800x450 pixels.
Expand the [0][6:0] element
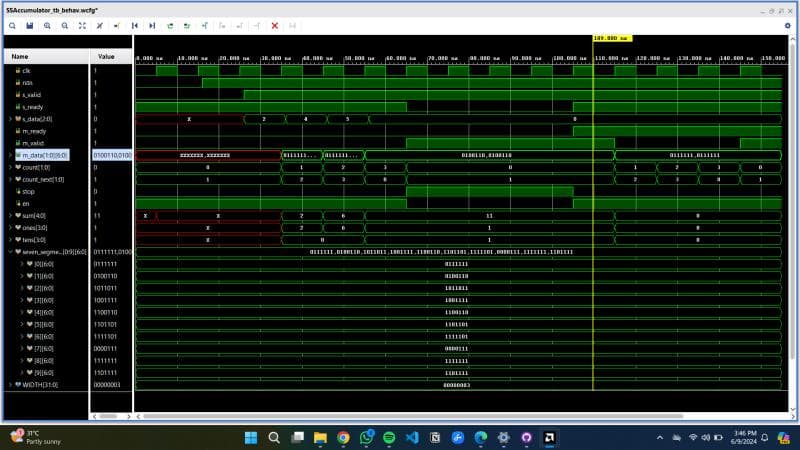point(22,264)
